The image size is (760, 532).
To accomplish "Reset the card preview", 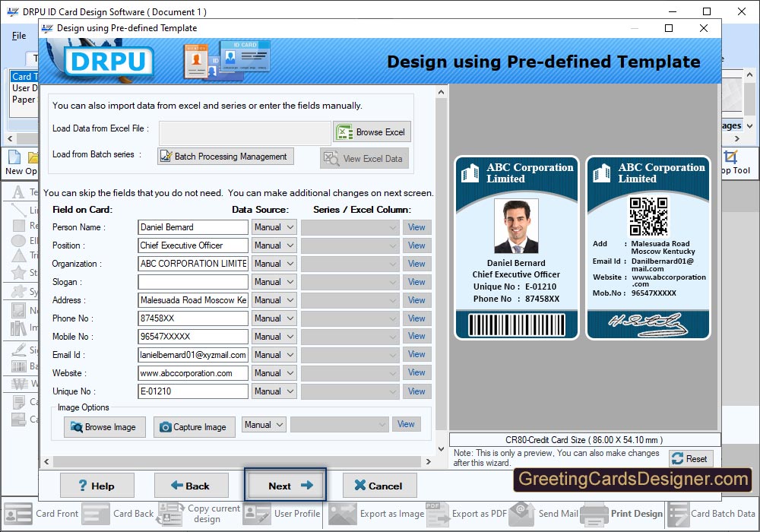I will pyautogui.click(x=691, y=458).
